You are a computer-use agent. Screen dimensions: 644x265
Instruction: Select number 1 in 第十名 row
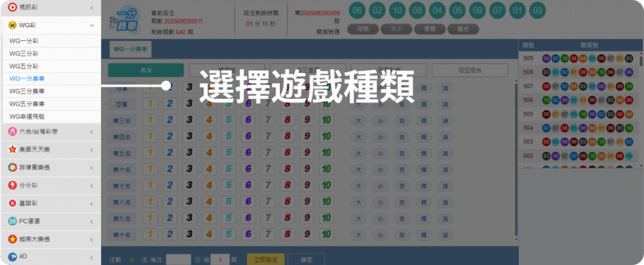150,235
